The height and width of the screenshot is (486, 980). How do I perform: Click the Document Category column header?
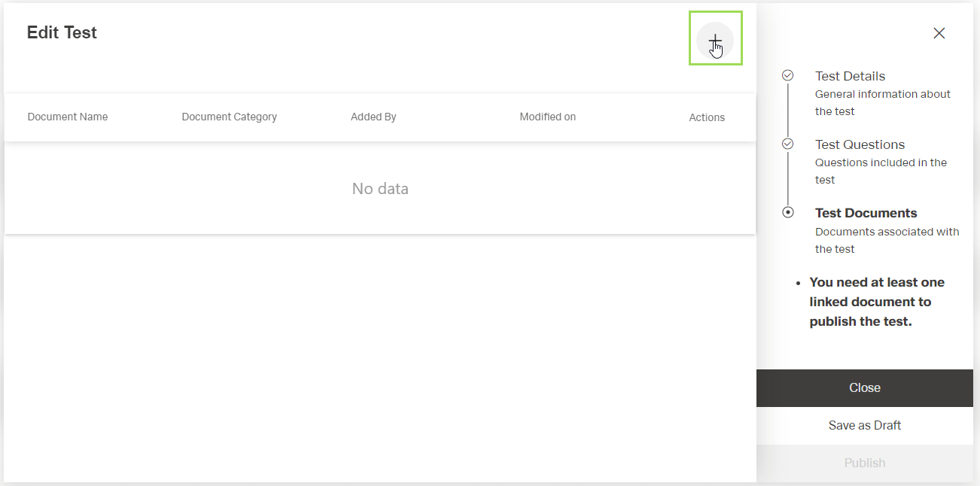(229, 117)
